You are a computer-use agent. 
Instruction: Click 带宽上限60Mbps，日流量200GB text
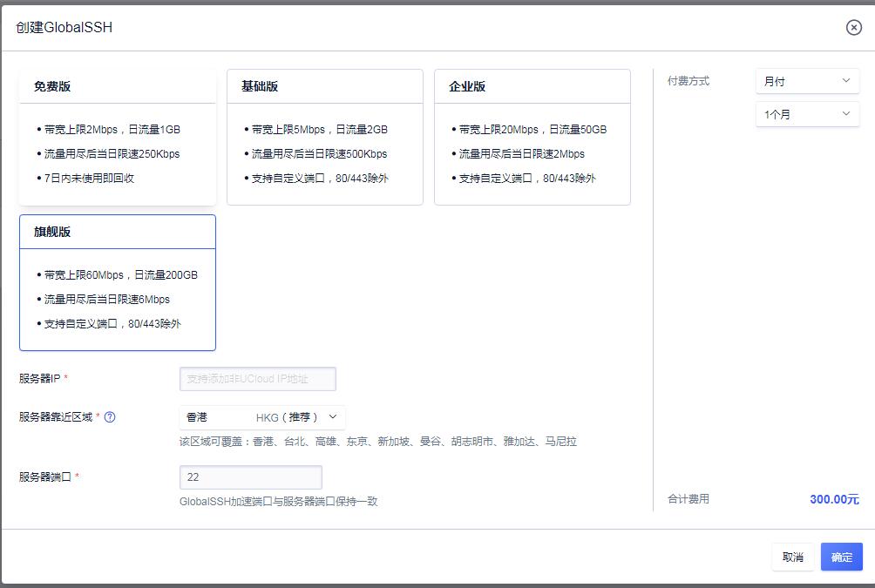click(x=120, y=275)
